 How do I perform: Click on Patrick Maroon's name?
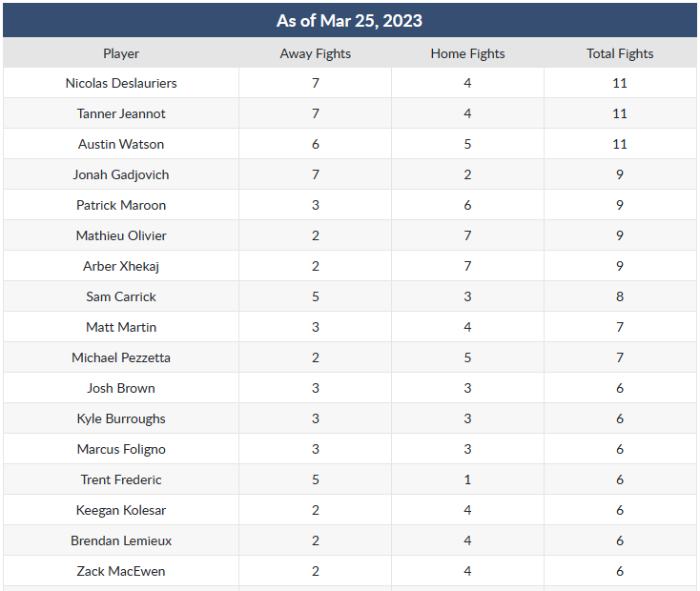[121, 205]
